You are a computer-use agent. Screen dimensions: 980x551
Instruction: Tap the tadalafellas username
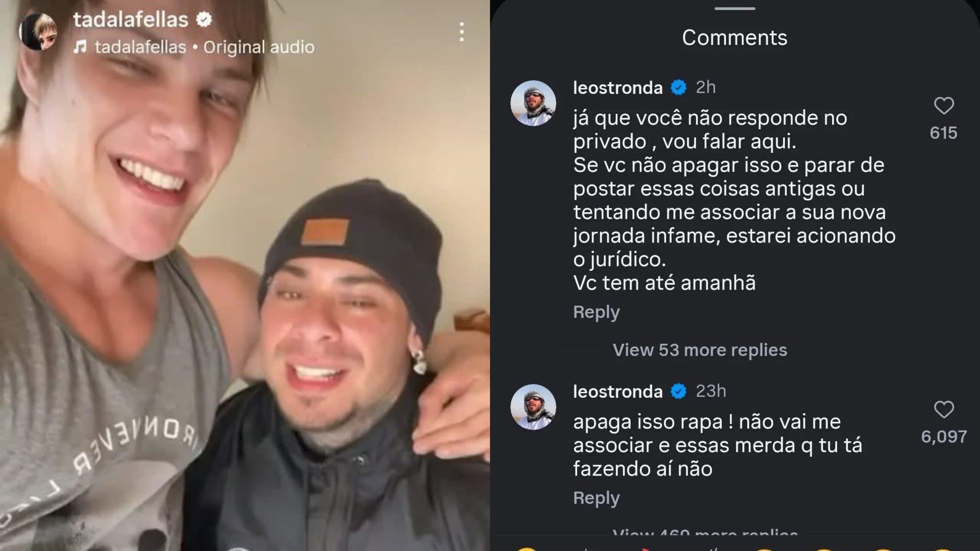(130, 20)
